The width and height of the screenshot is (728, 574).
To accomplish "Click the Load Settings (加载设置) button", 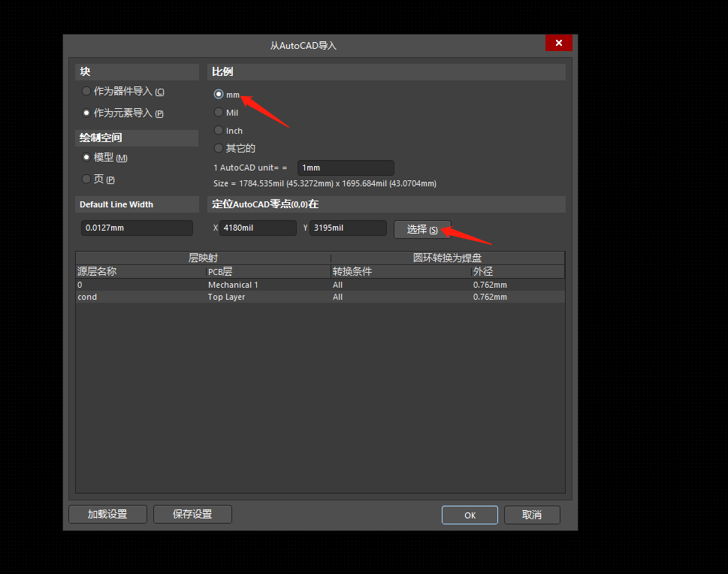I will (107, 514).
